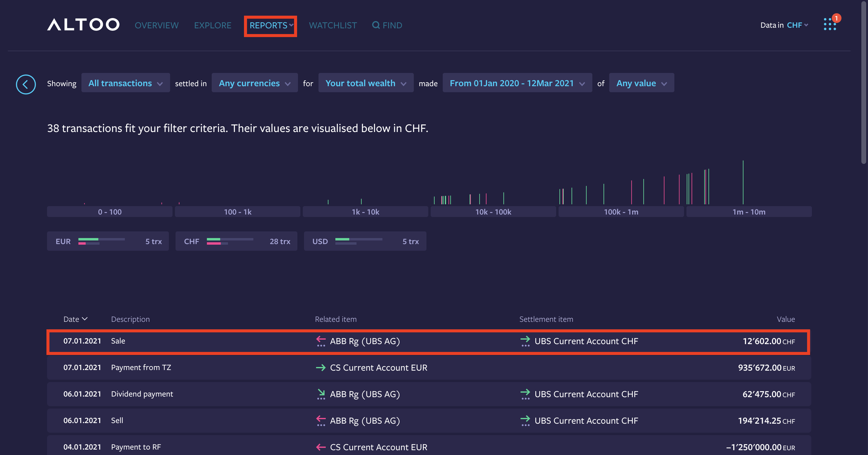868x455 pixels.
Task: Select the Sale transaction of 12'602.00 CHF
Action: click(428, 342)
